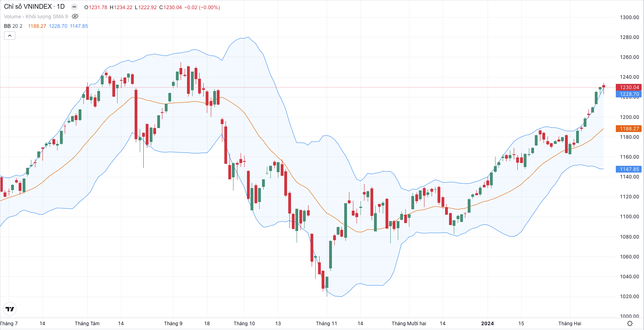Click the Tháng 9 time axis label

pyautogui.click(x=173, y=324)
